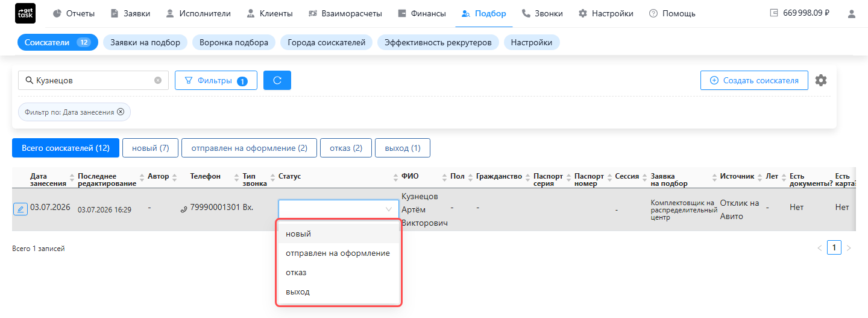Choose отправлен на оформление in dropdown list
Image resolution: width=868 pixels, height=318 pixels.
tap(338, 253)
